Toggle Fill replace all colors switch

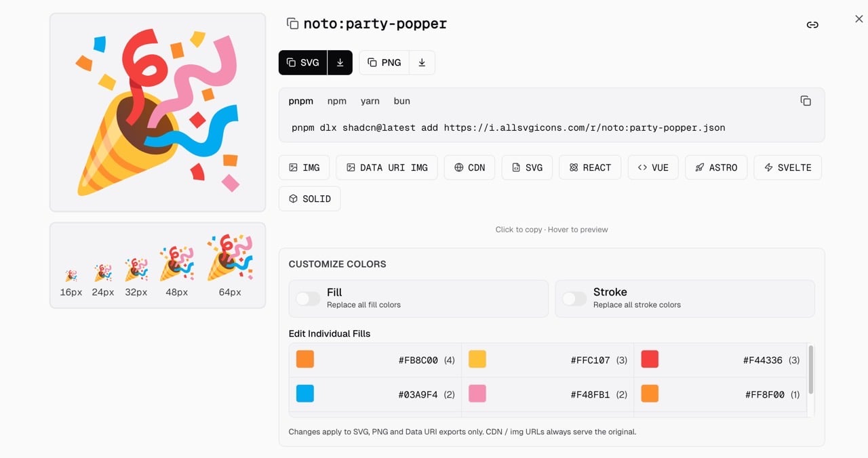308,299
